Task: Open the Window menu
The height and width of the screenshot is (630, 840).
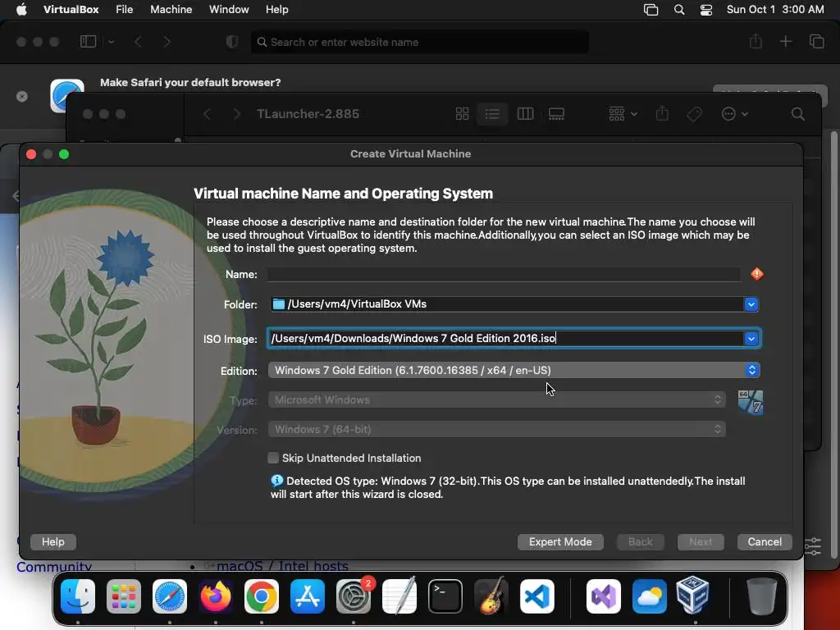Action: [229, 10]
